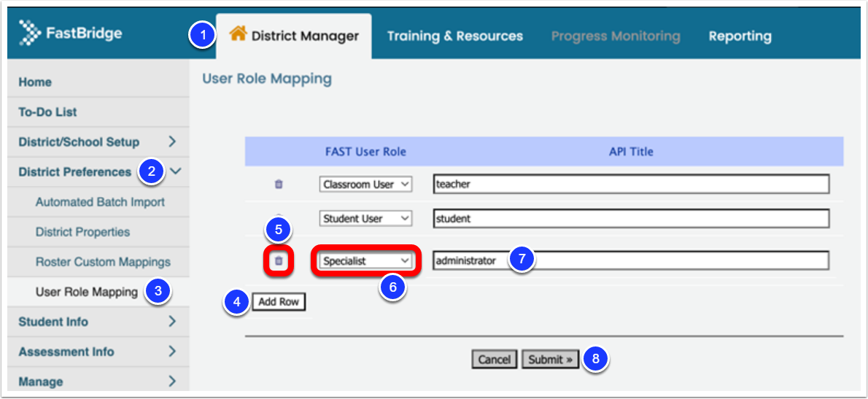Viewport: 868px width, 399px height.
Task: Open the Progress Monitoring tab
Action: (x=616, y=36)
